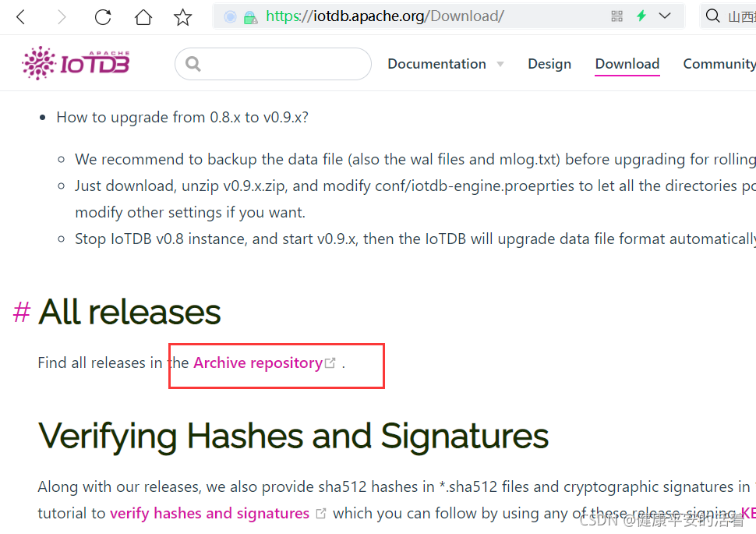Click the Verifying Hashes and Signatures heading
This screenshot has width=756, height=534.
293,437
